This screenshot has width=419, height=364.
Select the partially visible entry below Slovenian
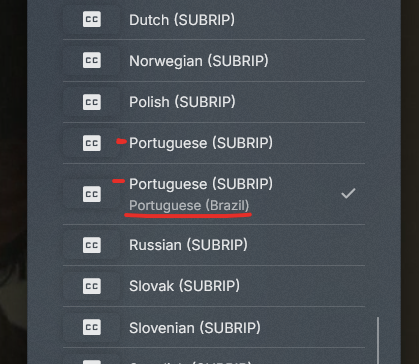pyautogui.click(x=214, y=358)
